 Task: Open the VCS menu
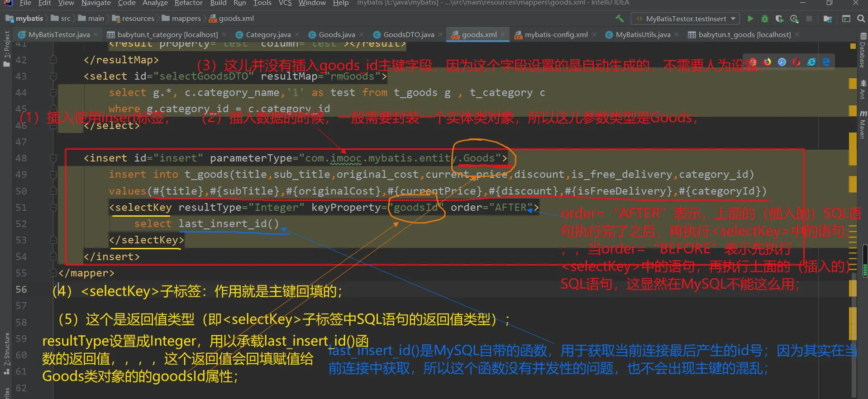point(285,3)
